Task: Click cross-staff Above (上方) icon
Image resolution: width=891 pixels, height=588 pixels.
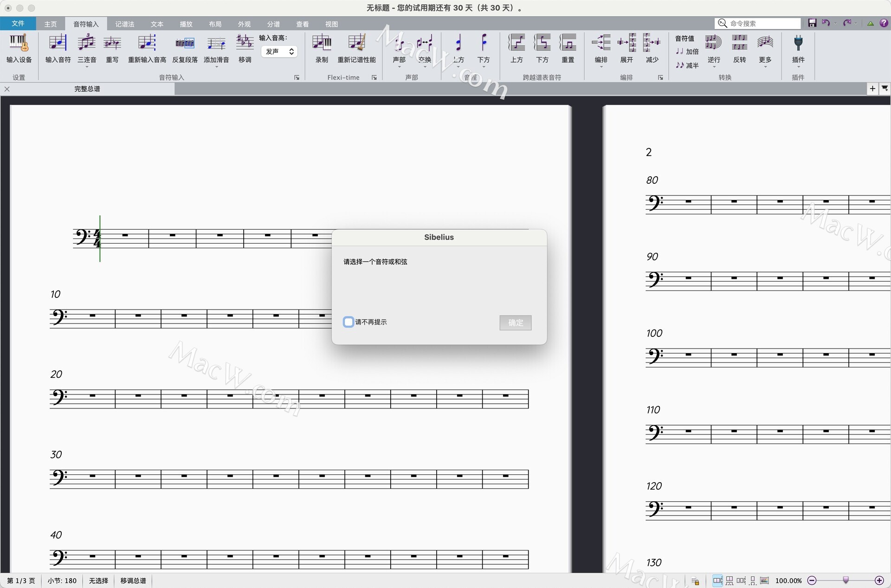Action: click(x=517, y=43)
